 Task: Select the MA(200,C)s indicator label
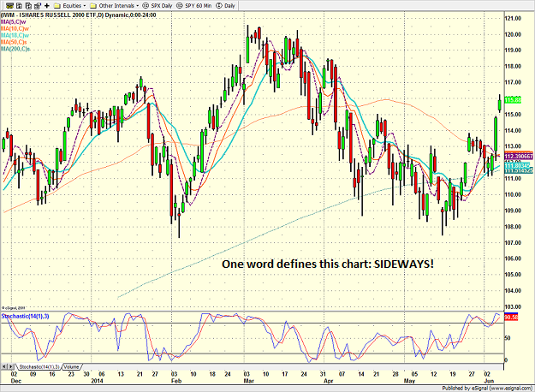click(x=15, y=49)
